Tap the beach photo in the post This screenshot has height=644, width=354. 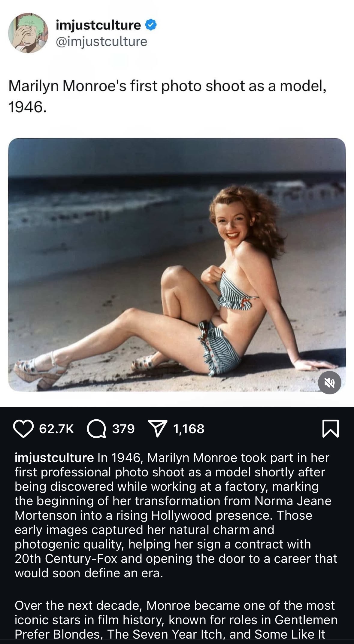coord(177,265)
